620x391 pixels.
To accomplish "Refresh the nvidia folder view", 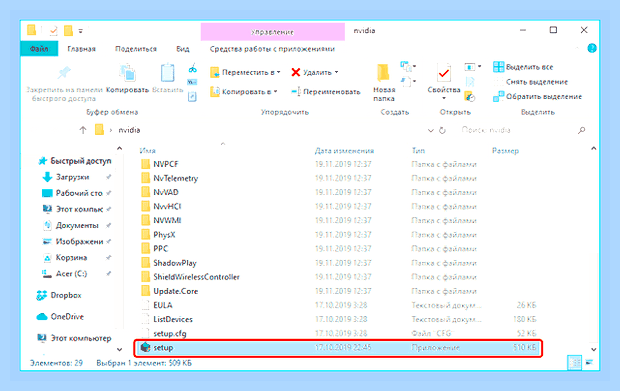I will click(x=442, y=130).
